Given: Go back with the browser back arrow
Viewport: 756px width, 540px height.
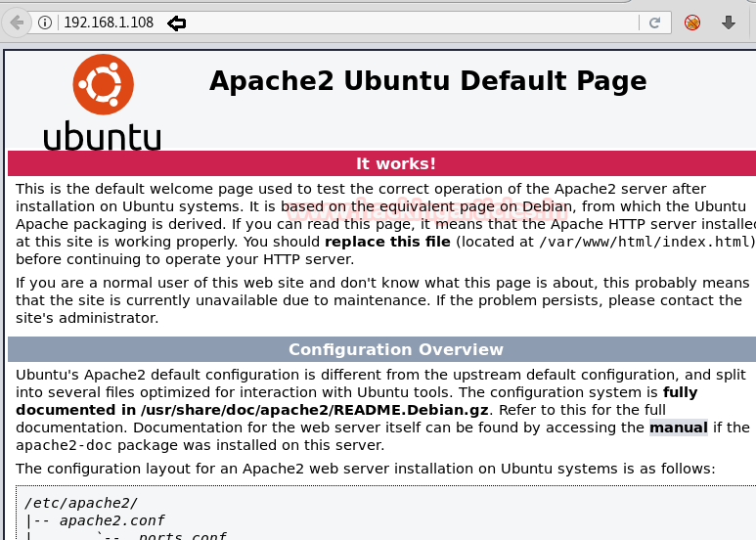Looking at the screenshot, I should [x=17, y=22].
